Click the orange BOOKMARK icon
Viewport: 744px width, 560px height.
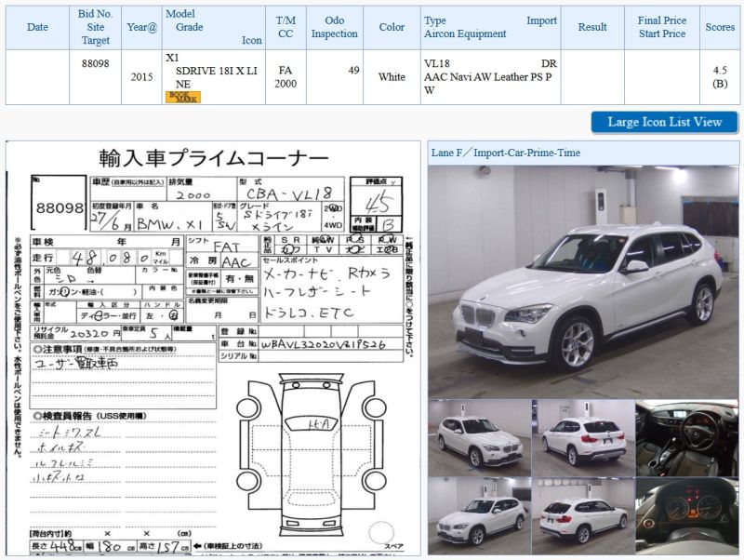click(x=183, y=97)
